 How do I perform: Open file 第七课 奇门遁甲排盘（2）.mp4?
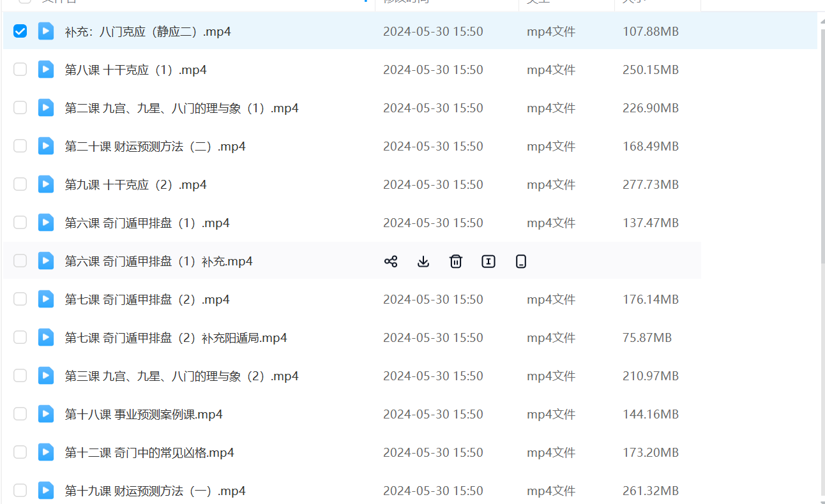pyautogui.click(x=147, y=300)
